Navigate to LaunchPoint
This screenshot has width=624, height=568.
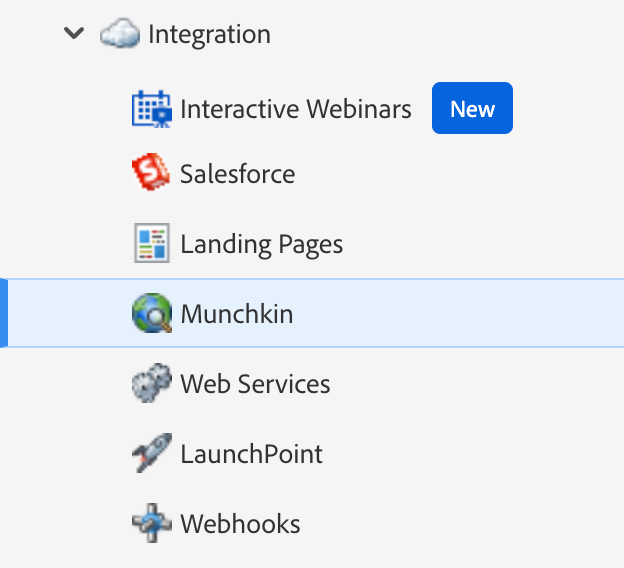251,454
